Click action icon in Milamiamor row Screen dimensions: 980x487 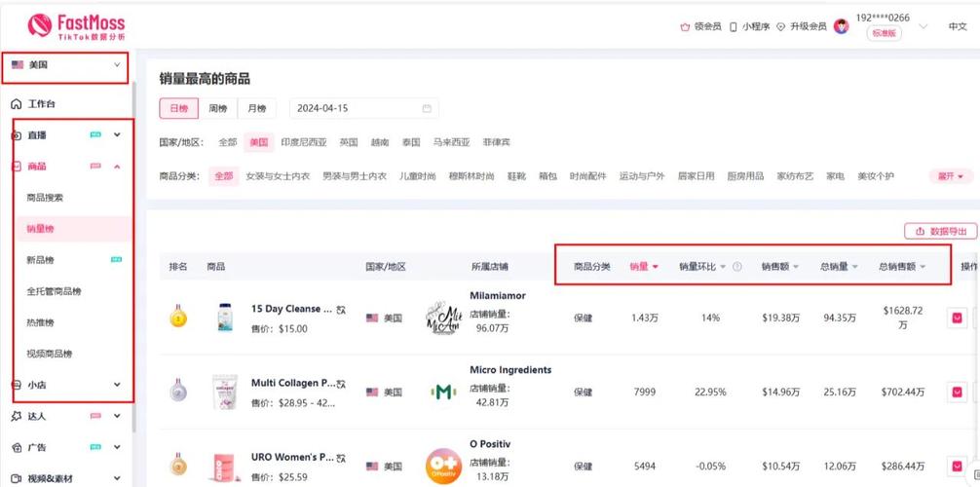click(x=957, y=318)
